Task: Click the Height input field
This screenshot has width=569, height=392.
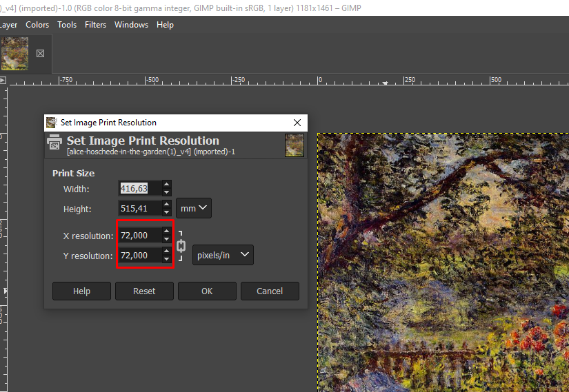Action: [140, 208]
